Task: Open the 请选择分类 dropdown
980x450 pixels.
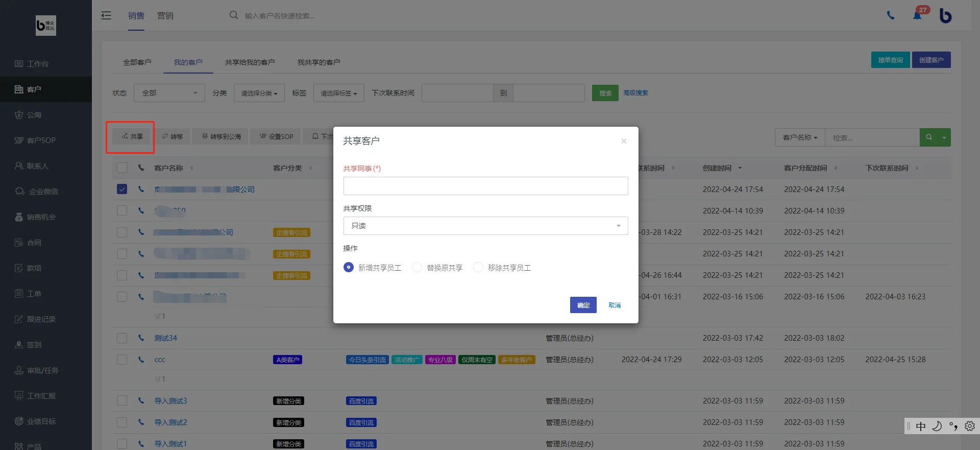Action: [x=259, y=93]
